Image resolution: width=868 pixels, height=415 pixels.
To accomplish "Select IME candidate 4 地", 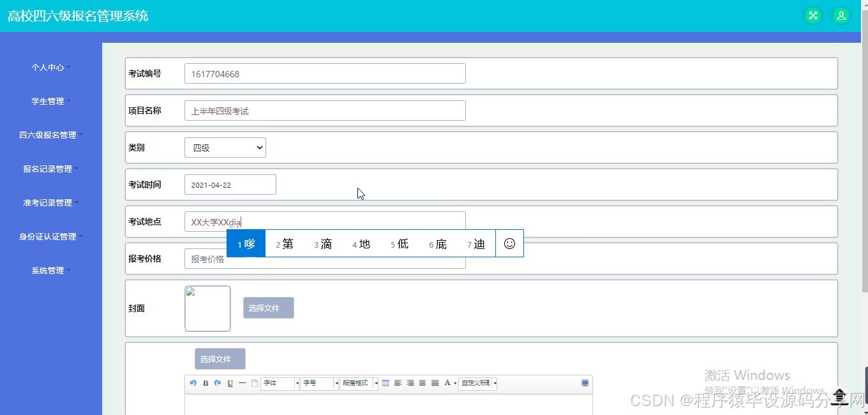I will coord(361,243).
